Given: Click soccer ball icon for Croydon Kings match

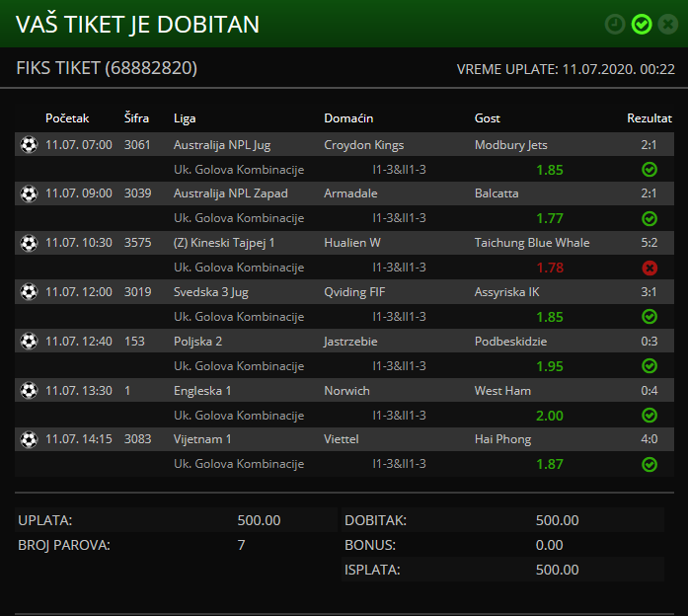Looking at the screenshot, I should click(x=29, y=145).
